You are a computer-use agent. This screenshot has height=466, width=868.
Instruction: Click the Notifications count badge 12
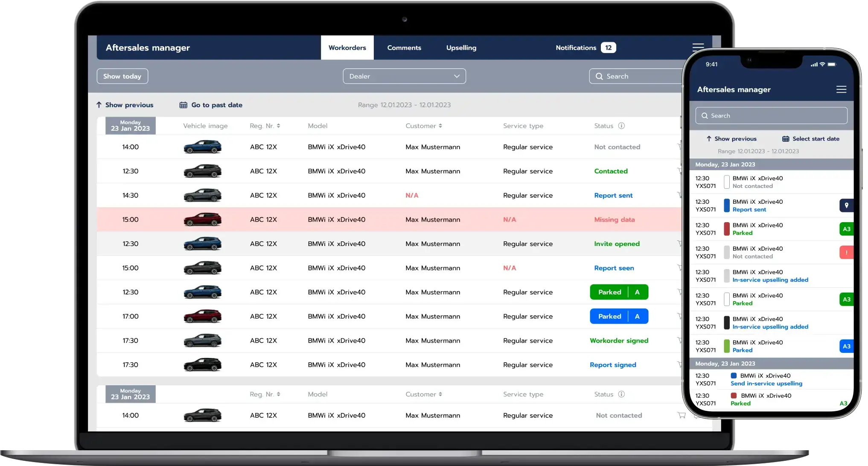tap(608, 48)
